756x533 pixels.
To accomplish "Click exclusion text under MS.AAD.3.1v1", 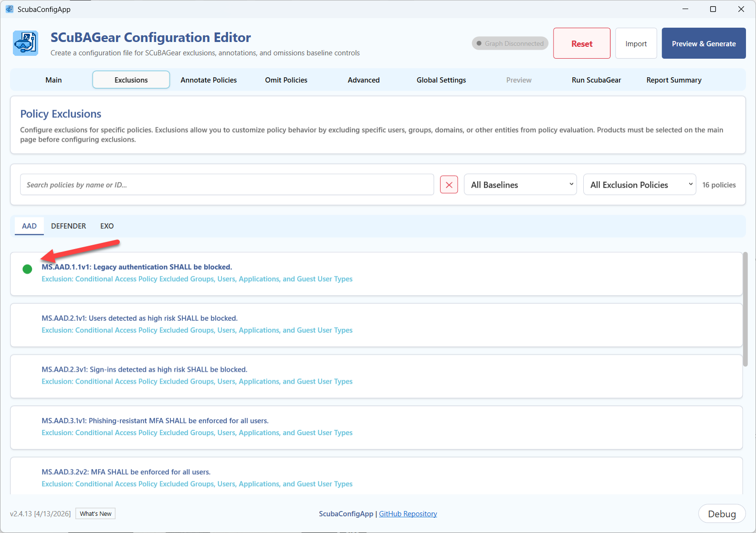I will (x=197, y=433).
